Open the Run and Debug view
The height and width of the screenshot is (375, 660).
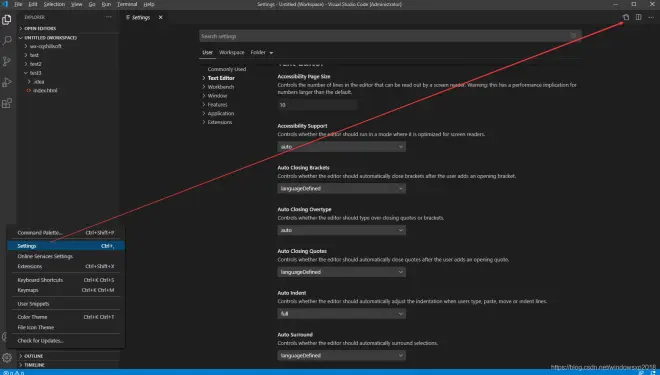(7, 82)
